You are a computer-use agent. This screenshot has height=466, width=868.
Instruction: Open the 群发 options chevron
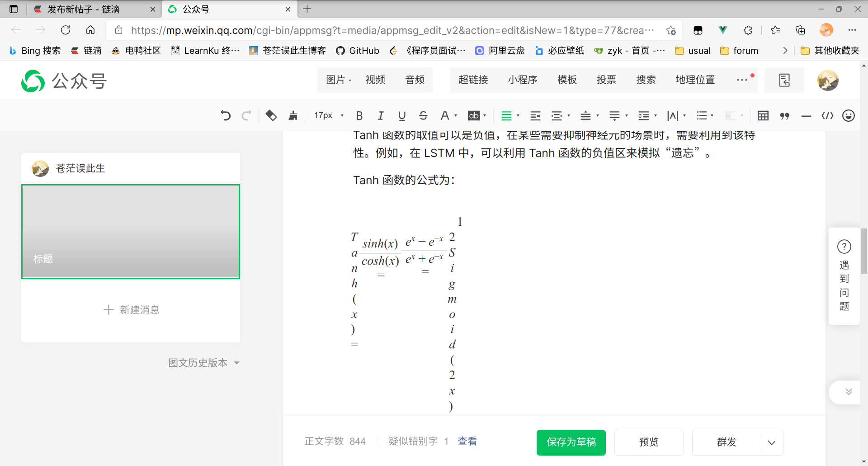(771, 442)
